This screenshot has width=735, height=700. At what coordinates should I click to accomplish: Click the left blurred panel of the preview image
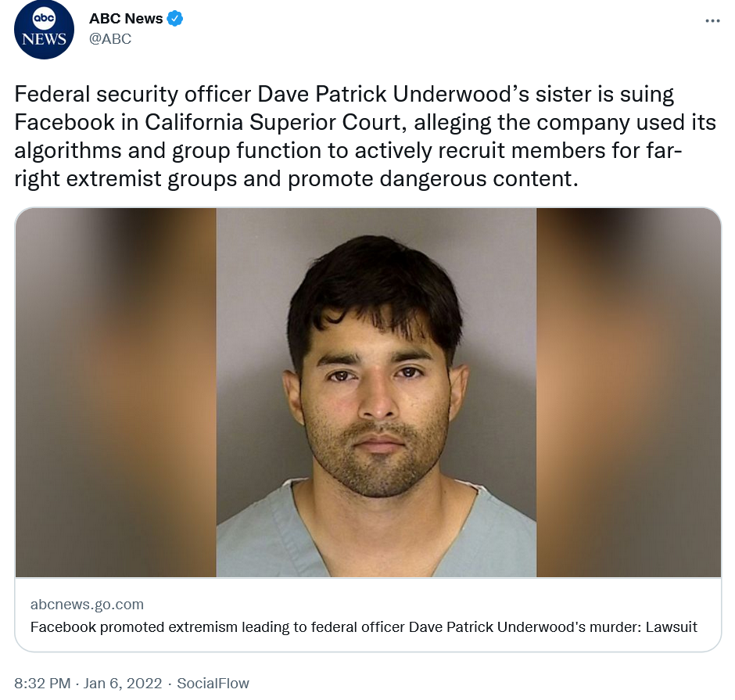click(116, 393)
